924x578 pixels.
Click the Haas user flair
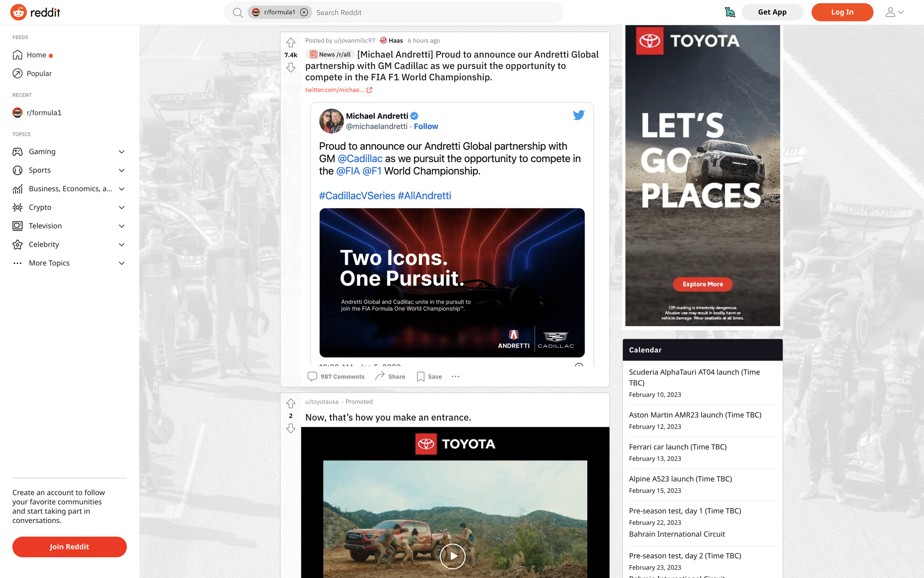391,41
